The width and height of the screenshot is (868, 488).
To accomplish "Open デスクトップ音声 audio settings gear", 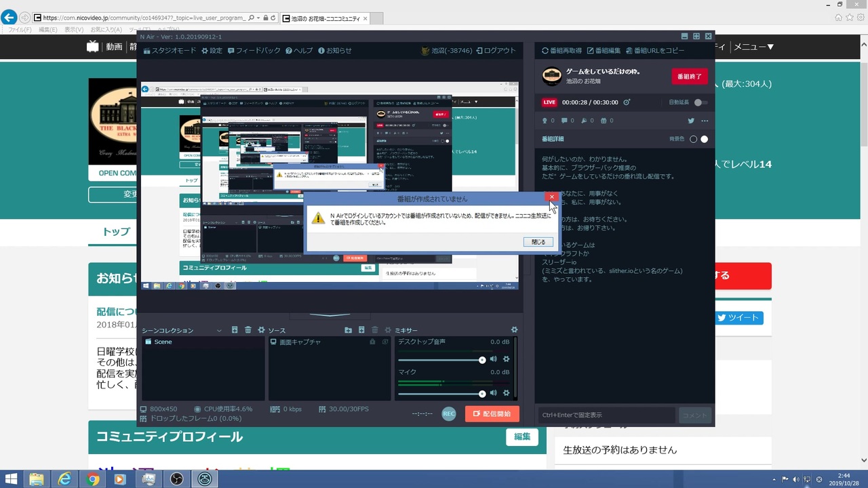I will tap(506, 359).
